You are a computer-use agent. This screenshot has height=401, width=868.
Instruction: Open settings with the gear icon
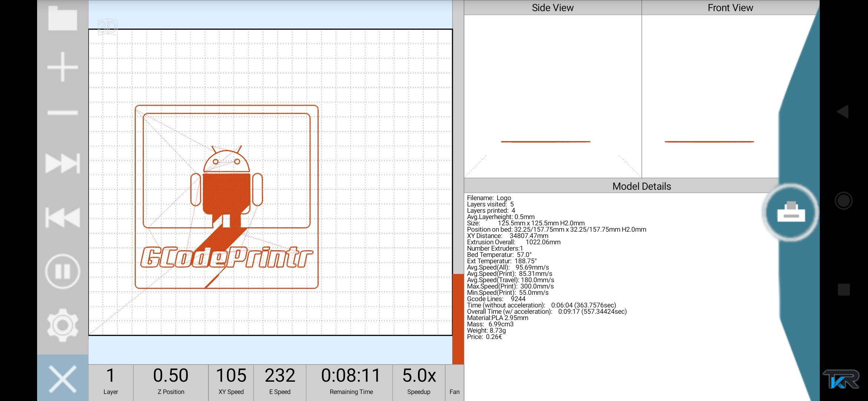pos(63,325)
